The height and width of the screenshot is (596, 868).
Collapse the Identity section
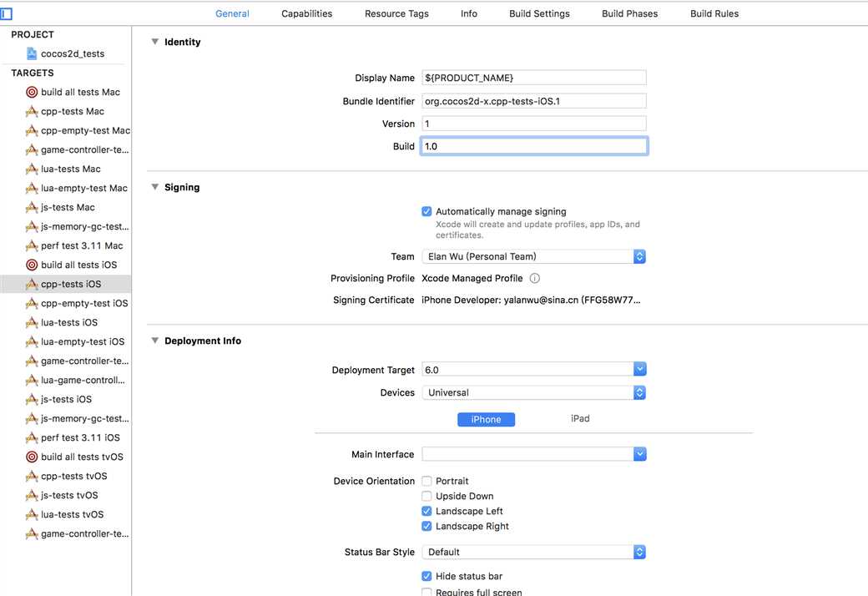click(155, 42)
